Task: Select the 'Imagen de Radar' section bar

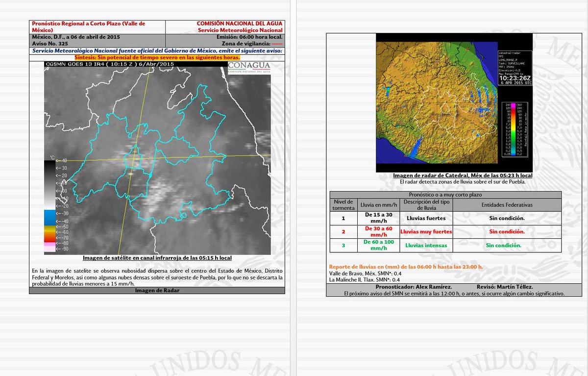Action: [157, 291]
